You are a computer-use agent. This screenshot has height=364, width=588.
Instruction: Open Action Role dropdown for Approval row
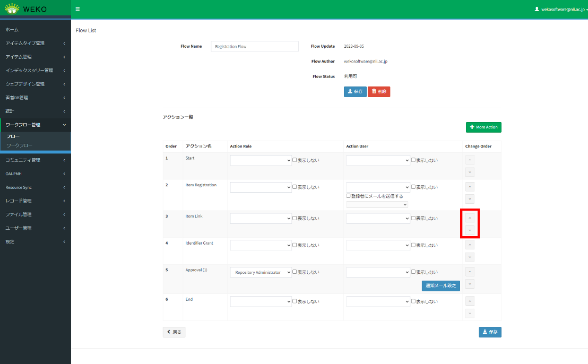coord(261,272)
